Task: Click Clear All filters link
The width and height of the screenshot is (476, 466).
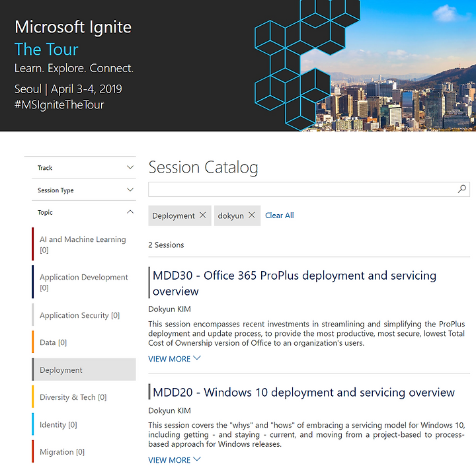Action: [x=279, y=215]
